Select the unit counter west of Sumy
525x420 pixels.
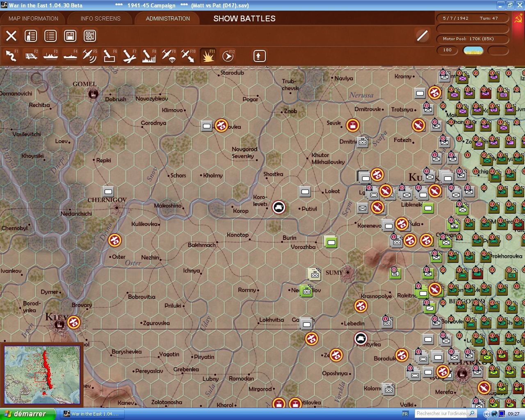click(315, 274)
